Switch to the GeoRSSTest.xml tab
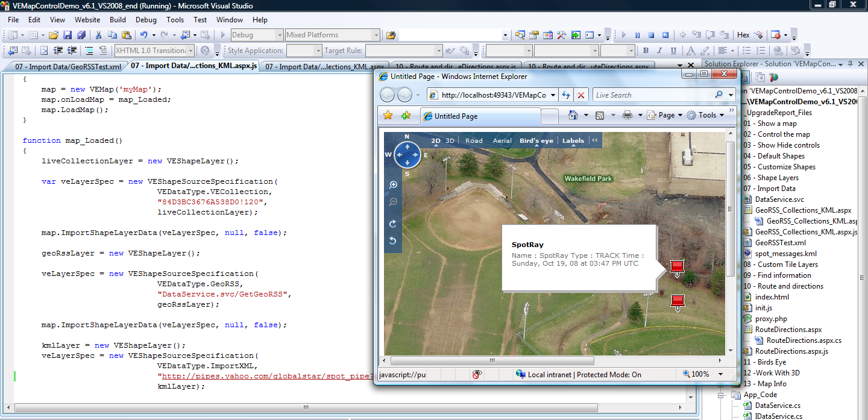868x420 pixels. tap(68, 66)
